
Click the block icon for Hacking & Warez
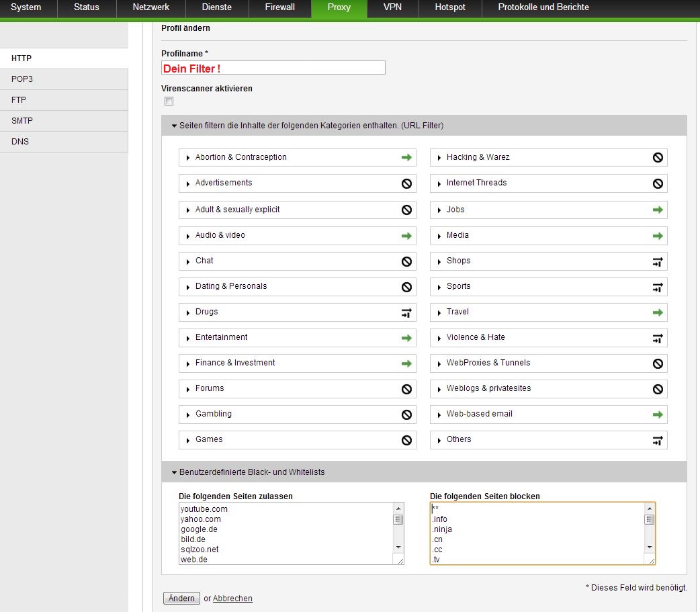658,157
